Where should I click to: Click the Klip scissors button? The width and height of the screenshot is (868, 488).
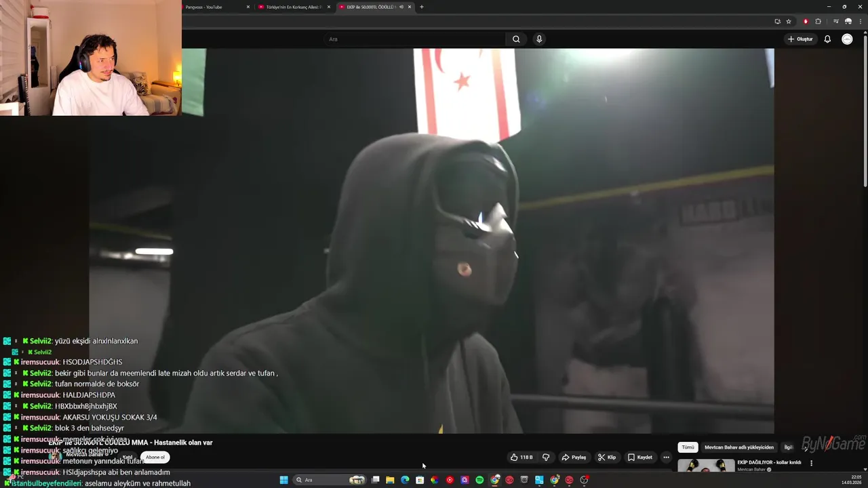(x=607, y=457)
